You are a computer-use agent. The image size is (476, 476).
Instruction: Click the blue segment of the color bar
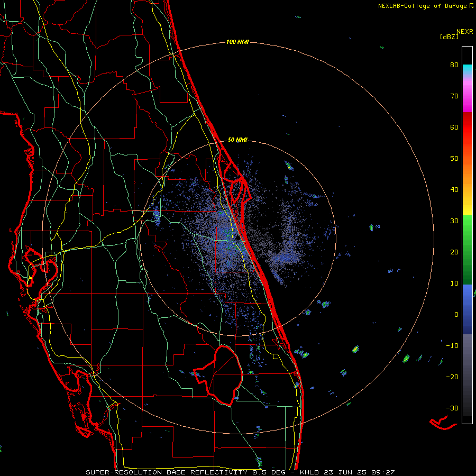click(x=467, y=309)
